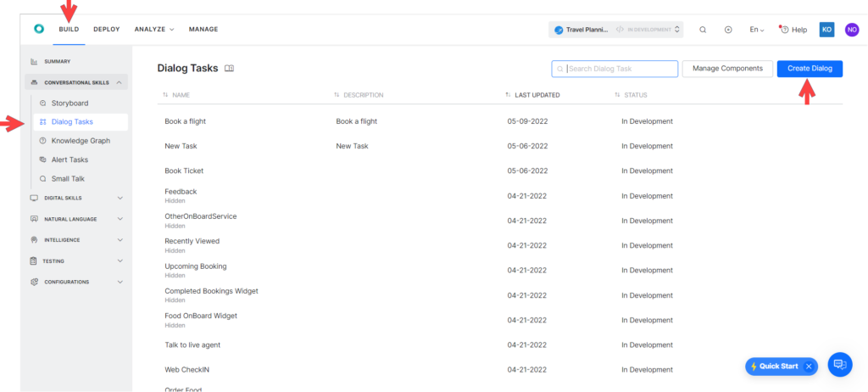This screenshot has height=392, width=868.
Task: Click the Kore.ai logo icon
Action: (x=38, y=29)
